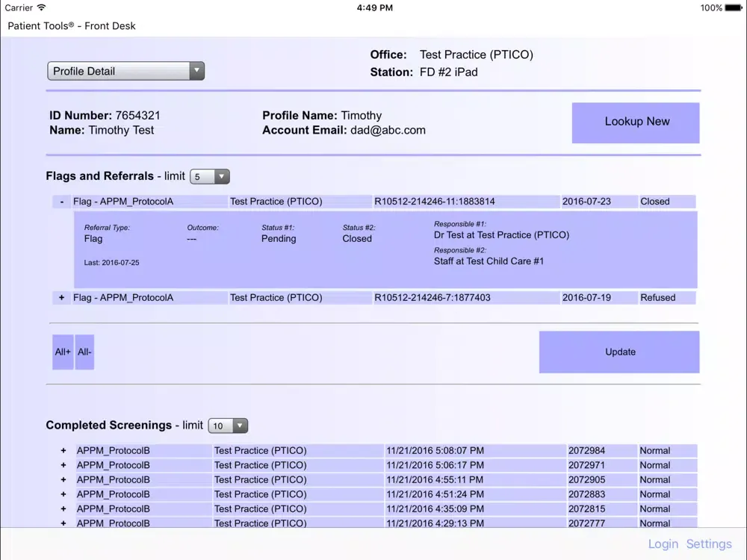Click the station FD #2 iPad
747x560 pixels.
point(448,72)
